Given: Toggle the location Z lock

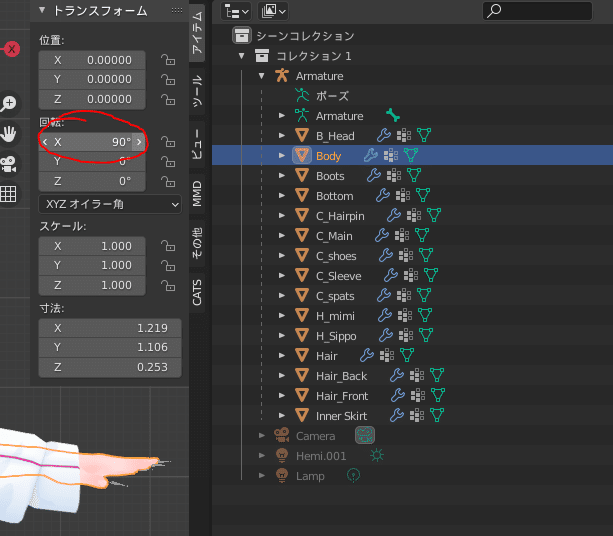Looking at the screenshot, I should pyautogui.click(x=168, y=100).
